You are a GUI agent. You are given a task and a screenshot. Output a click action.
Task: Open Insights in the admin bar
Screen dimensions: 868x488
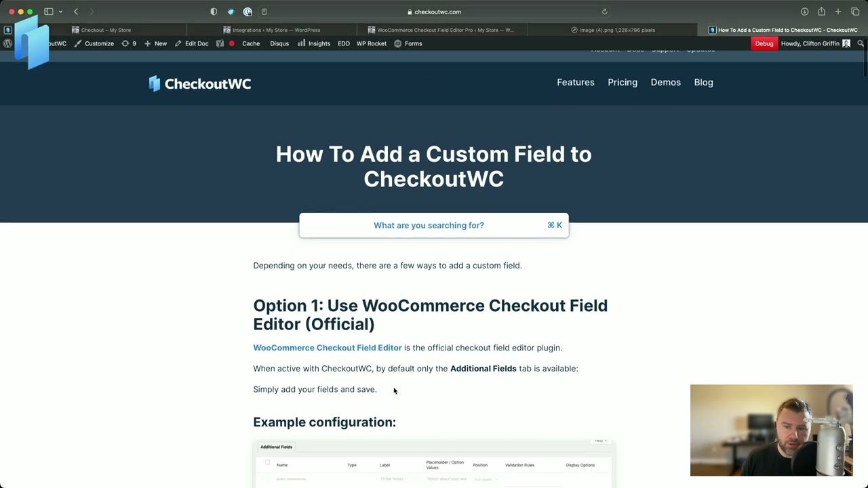tap(314, 43)
